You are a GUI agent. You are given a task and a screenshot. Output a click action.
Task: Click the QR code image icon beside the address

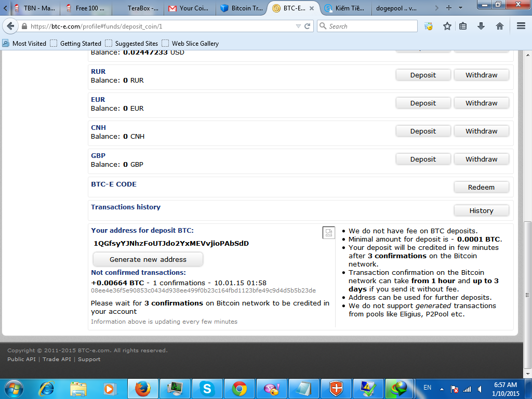click(328, 233)
